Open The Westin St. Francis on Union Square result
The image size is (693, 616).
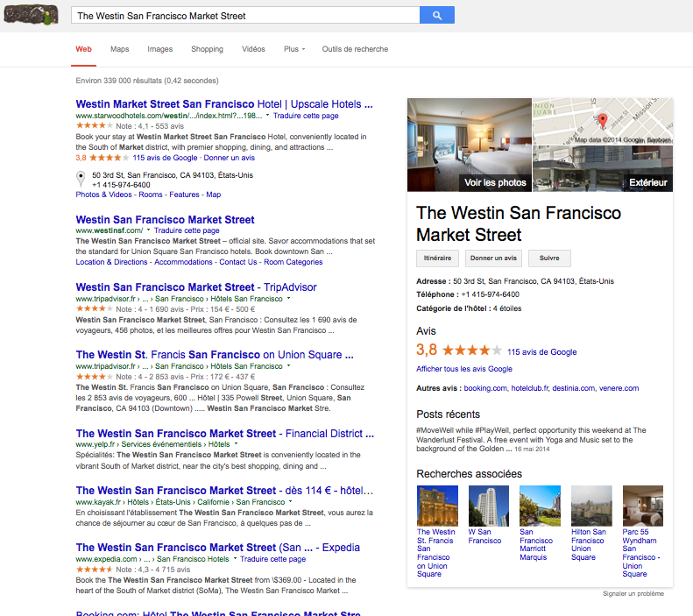[x=215, y=355]
